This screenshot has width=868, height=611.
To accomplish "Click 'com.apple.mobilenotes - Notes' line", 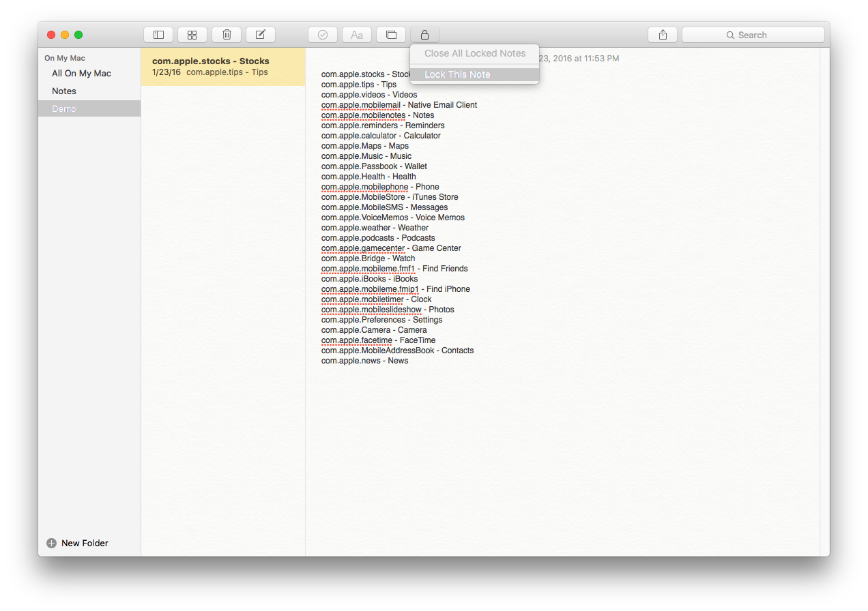I will click(377, 115).
